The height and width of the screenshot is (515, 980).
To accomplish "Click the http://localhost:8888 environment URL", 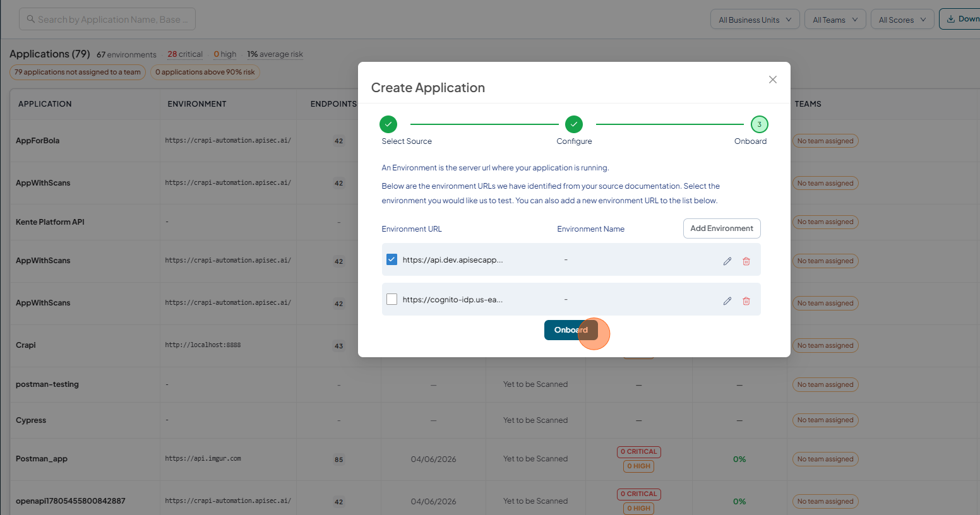I will coord(203,345).
